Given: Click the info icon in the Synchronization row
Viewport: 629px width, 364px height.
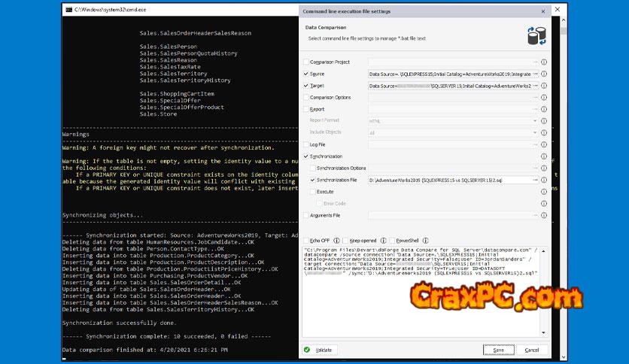Looking at the screenshot, I should pos(544,156).
